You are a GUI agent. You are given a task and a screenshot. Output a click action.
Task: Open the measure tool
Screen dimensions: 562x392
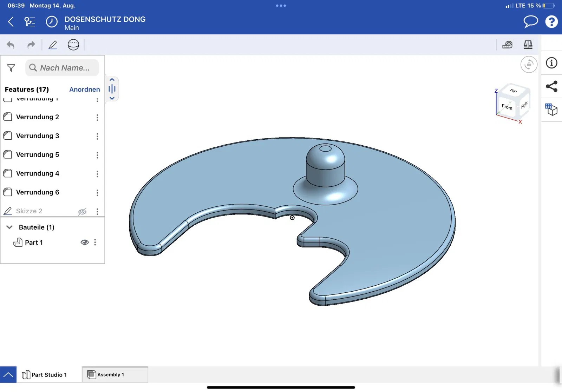[507, 45]
